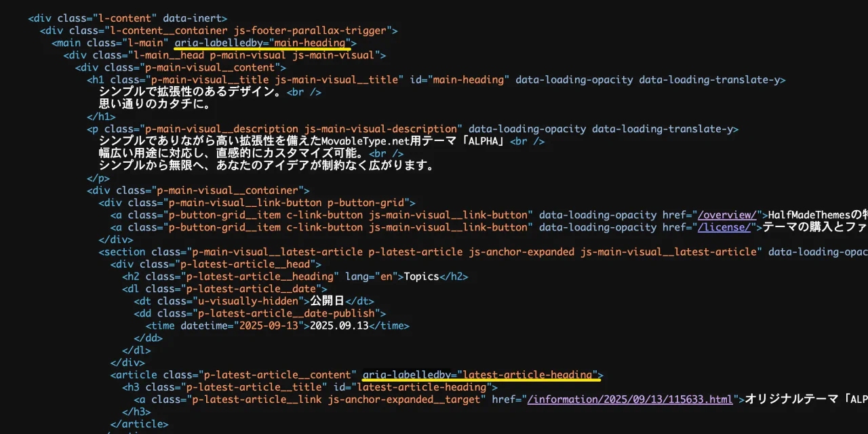Click the line starting with シンプルから無限へ

(x=266, y=165)
